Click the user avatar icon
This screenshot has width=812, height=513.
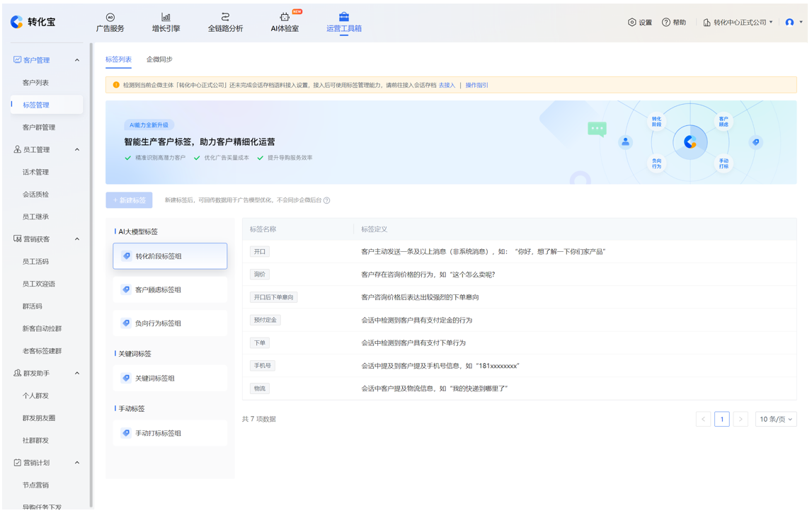click(789, 23)
